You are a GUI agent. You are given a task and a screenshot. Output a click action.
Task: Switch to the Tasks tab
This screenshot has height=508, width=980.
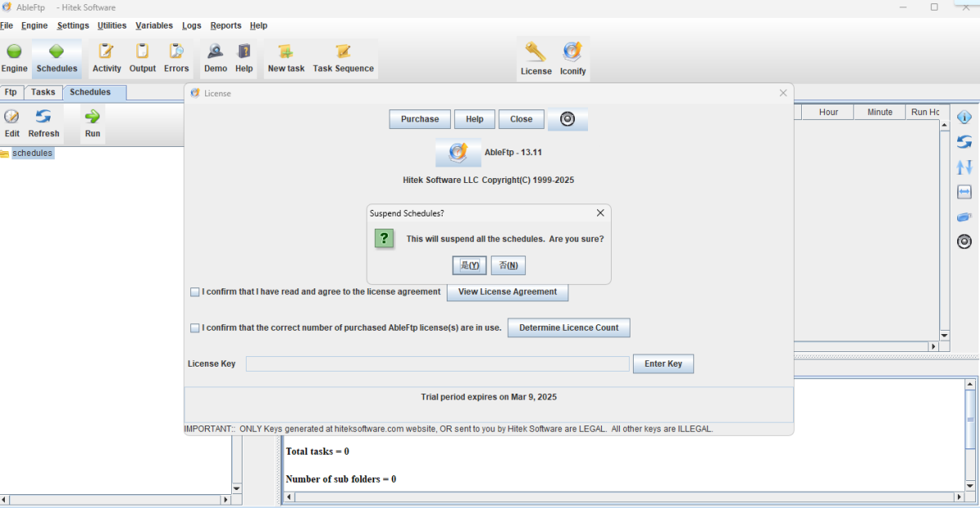(x=43, y=92)
